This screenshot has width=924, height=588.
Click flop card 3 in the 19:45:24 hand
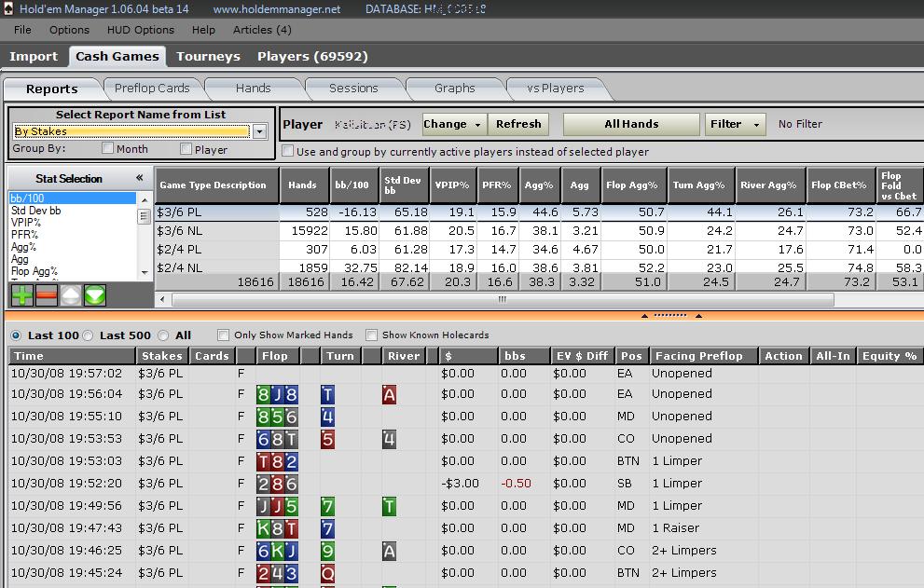[x=291, y=574]
